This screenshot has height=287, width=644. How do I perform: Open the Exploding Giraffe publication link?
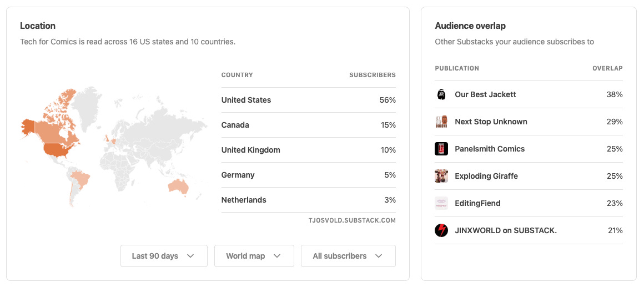[x=486, y=176]
